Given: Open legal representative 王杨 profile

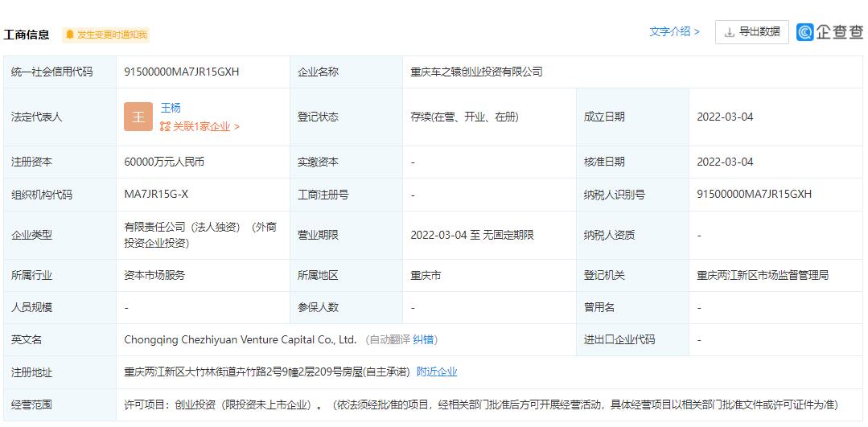Looking at the screenshot, I should (x=171, y=108).
